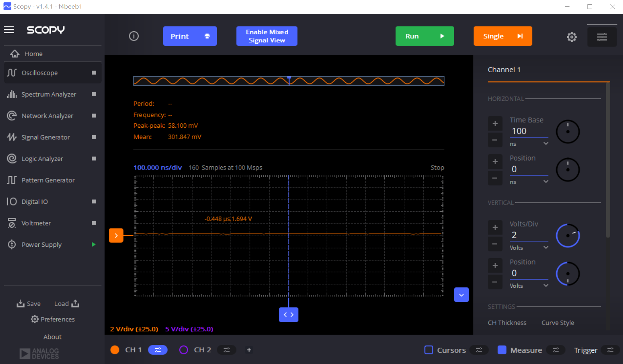Toggle Network Analyzer run square

(94, 116)
